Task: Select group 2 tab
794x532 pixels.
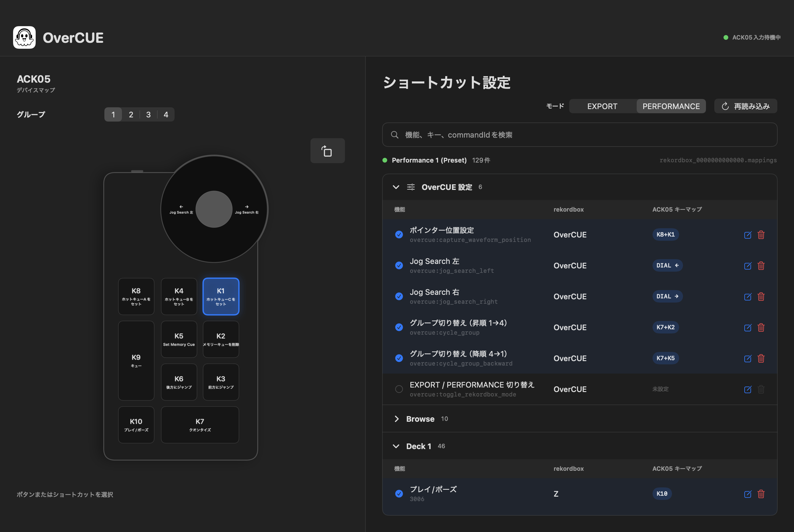Action: point(131,115)
